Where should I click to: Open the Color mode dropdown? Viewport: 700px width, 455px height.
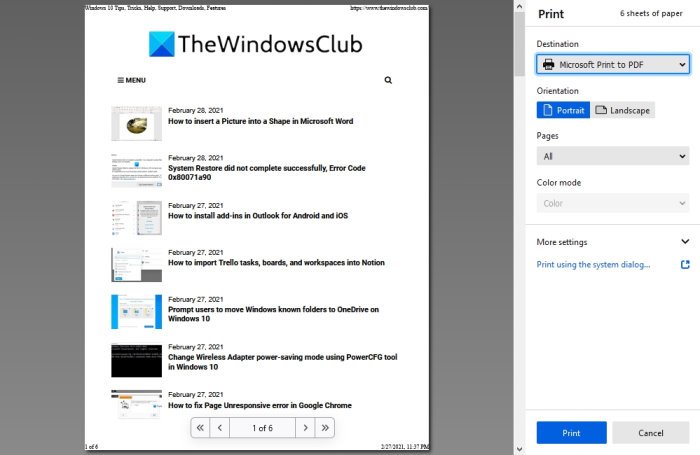613,203
